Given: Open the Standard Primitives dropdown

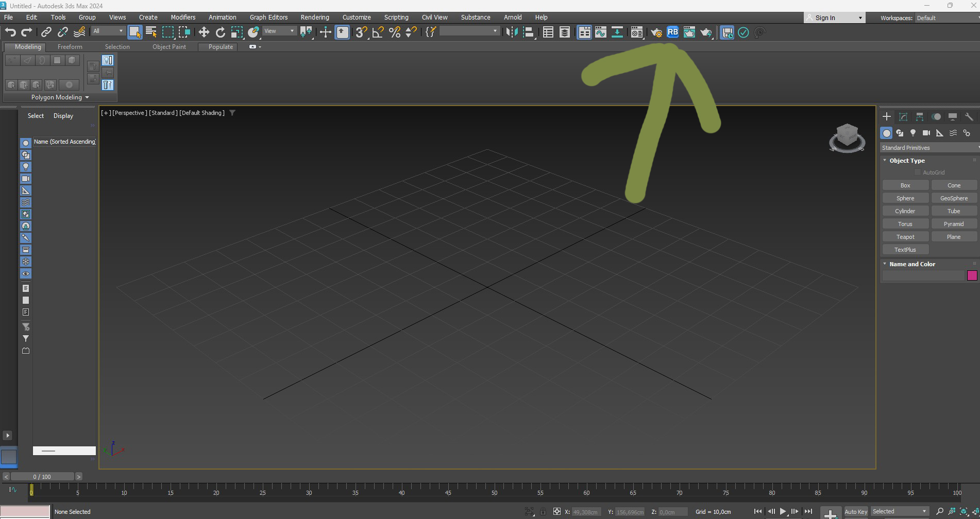Looking at the screenshot, I should pyautogui.click(x=930, y=148).
